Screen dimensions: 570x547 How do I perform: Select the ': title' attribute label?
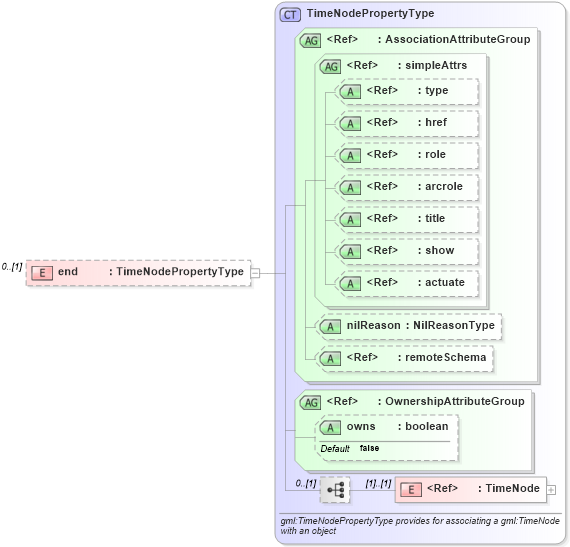point(431,218)
